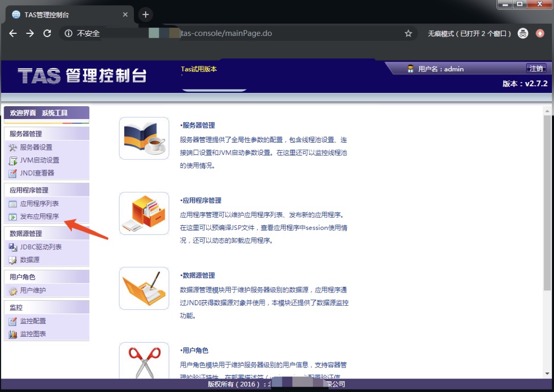This screenshot has height=392, width=554.
Task: Collapse the 应用程序管理 section header
Action: 29,190
